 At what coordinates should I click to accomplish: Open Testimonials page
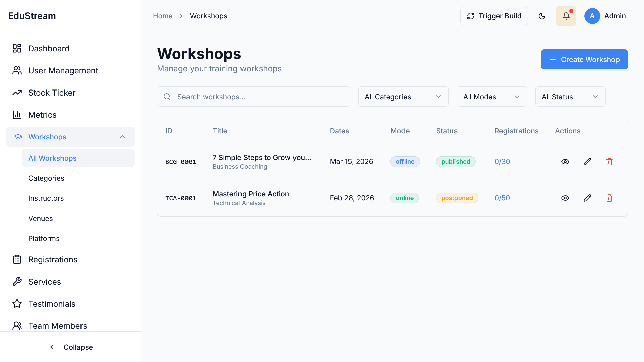[70, 304]
